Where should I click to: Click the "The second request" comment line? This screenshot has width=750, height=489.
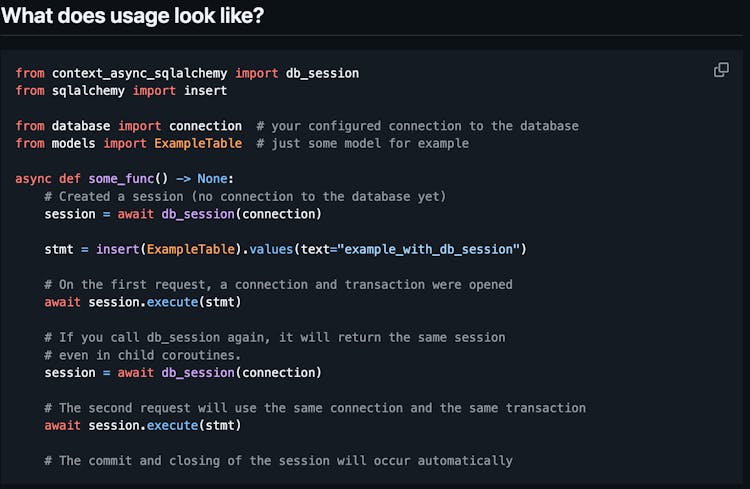coord(315,408)
